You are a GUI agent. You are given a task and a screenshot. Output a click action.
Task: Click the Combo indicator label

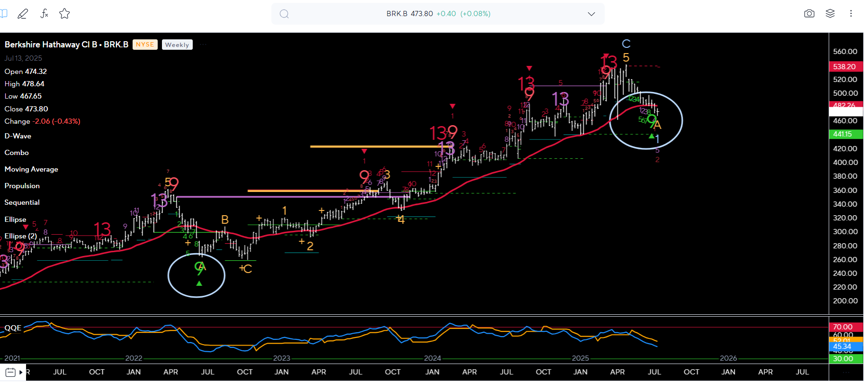(x=17, y=153)
